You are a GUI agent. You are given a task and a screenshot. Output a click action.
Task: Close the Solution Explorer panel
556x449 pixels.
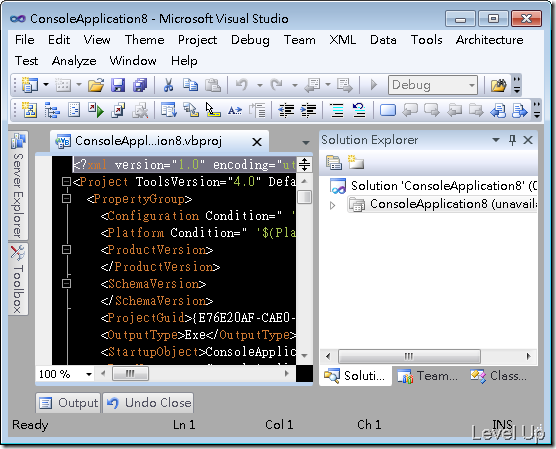528,140
